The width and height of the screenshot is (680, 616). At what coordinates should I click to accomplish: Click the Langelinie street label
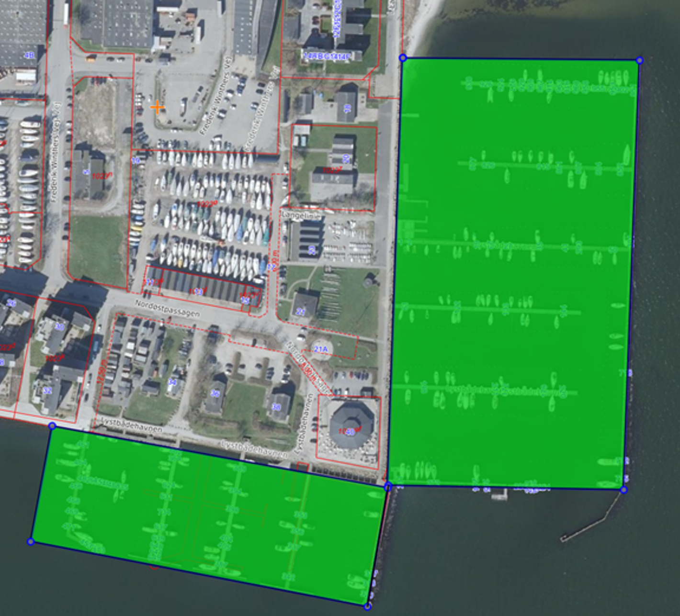coord(301,215)
